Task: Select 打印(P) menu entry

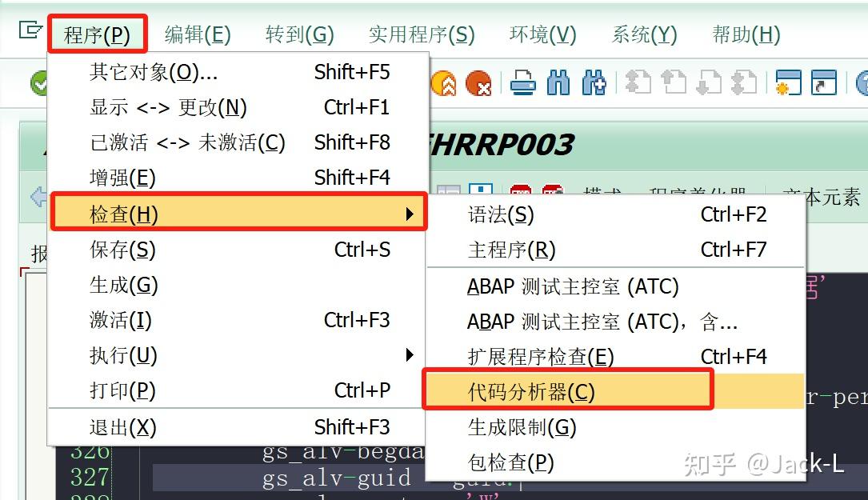Action: tap(238, 391)
